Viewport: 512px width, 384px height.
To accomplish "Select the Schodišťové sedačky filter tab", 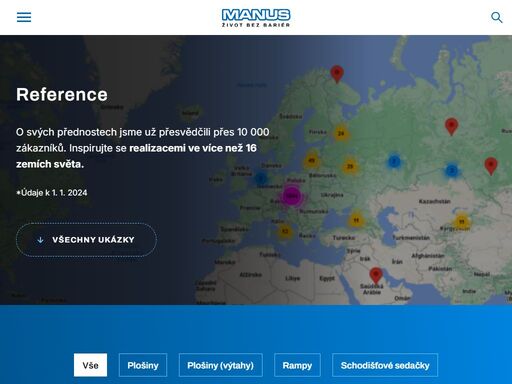I will coord(385,365).
